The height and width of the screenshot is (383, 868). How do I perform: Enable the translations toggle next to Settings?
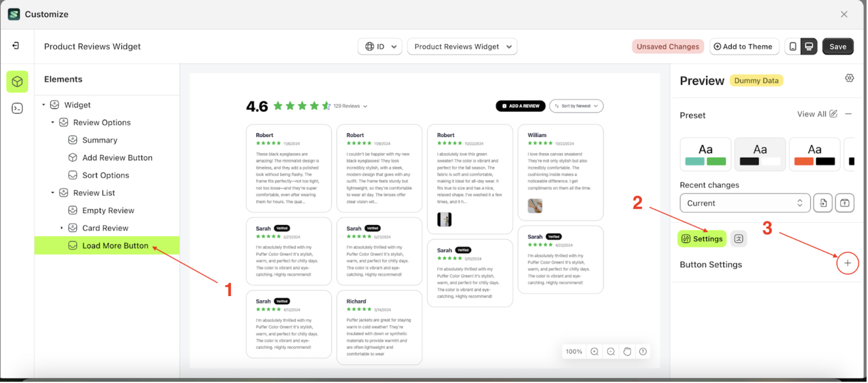pyautogui.click(x=738, y=238)
